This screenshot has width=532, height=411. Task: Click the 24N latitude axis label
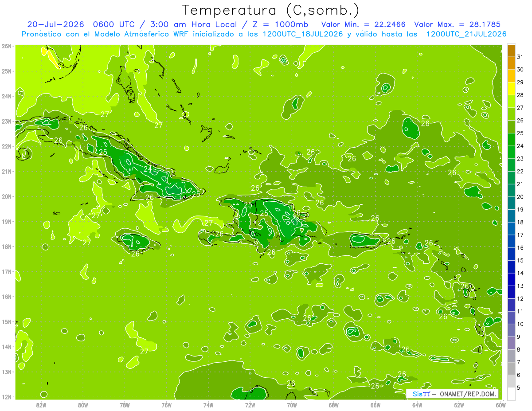pyautogui.click(x=6, y=96)
